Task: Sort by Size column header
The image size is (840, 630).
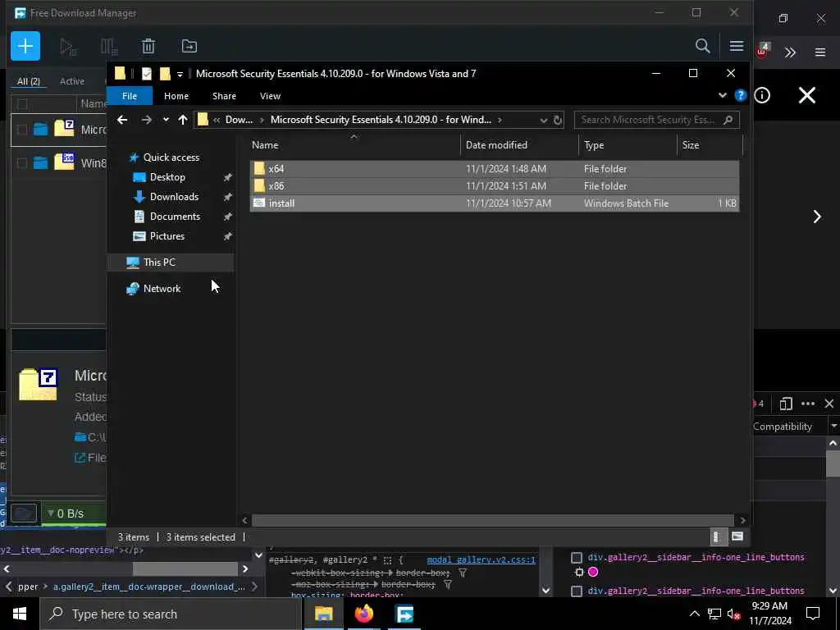Action: [x=710, y=145]
